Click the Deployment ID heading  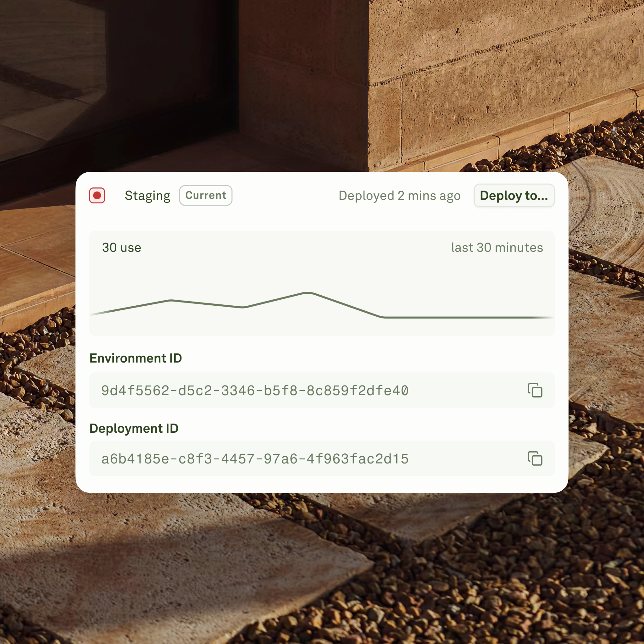(x=134, y=428)
